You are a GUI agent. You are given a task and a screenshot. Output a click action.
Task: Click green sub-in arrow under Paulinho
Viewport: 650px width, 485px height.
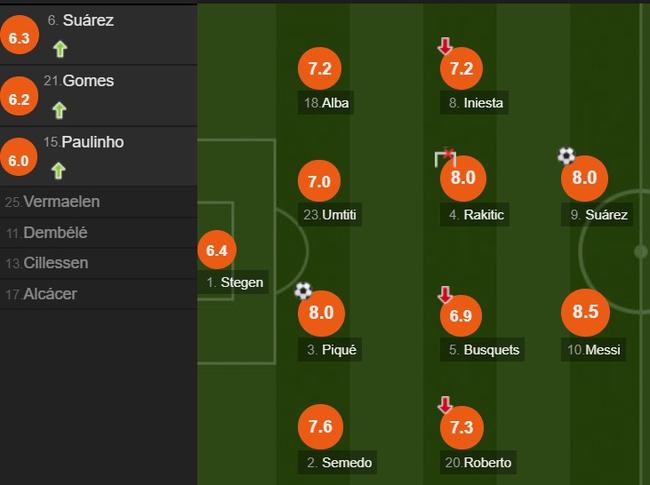tap(58, 170)
